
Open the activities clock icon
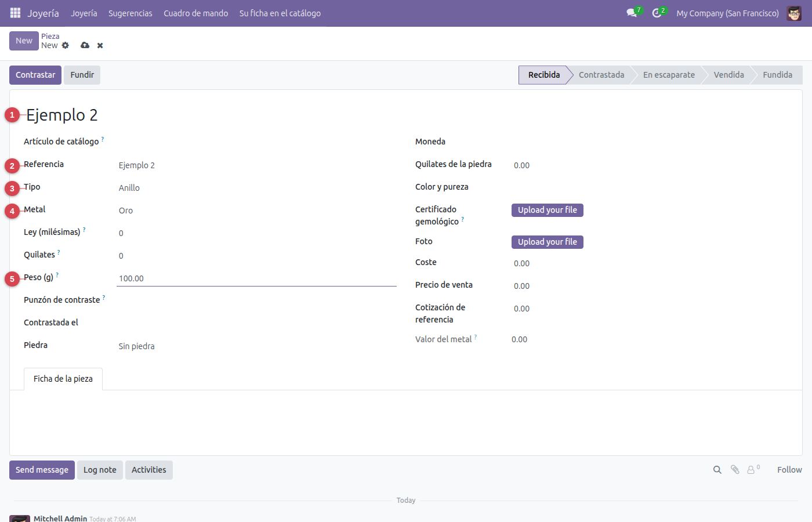pyautogui.click(x=657, y=13)
